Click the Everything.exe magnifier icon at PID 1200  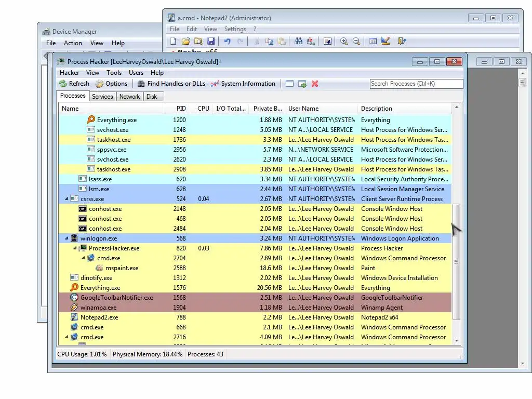click(90, 119)
